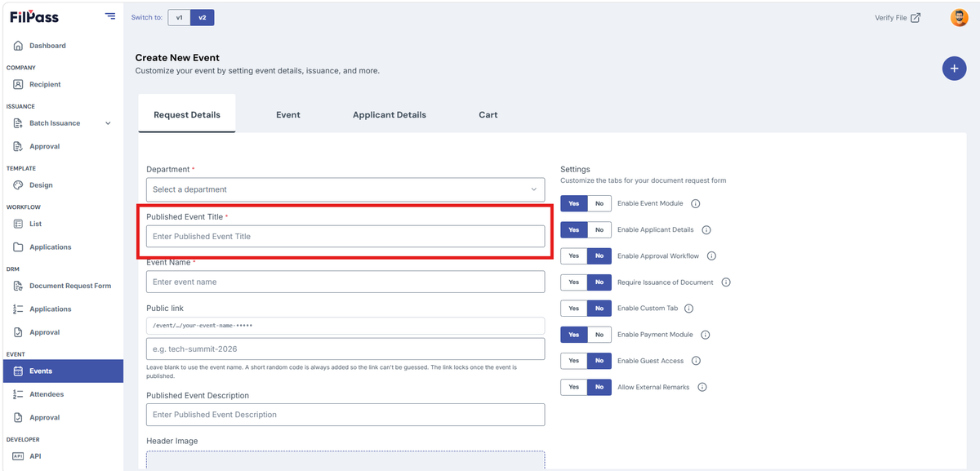Expand the Batch Issuance sidebar chevron
The image size is (980, 471).
coord(108,123)
